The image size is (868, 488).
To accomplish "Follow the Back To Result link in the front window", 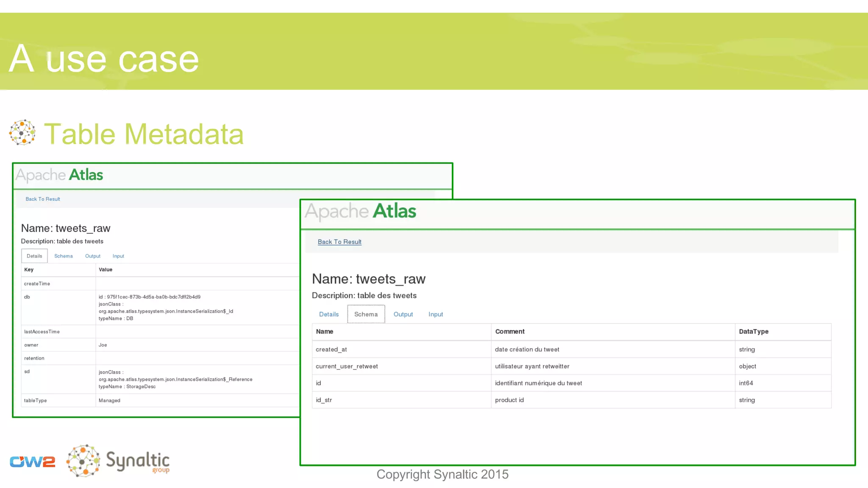I will [x=339, y=242].
